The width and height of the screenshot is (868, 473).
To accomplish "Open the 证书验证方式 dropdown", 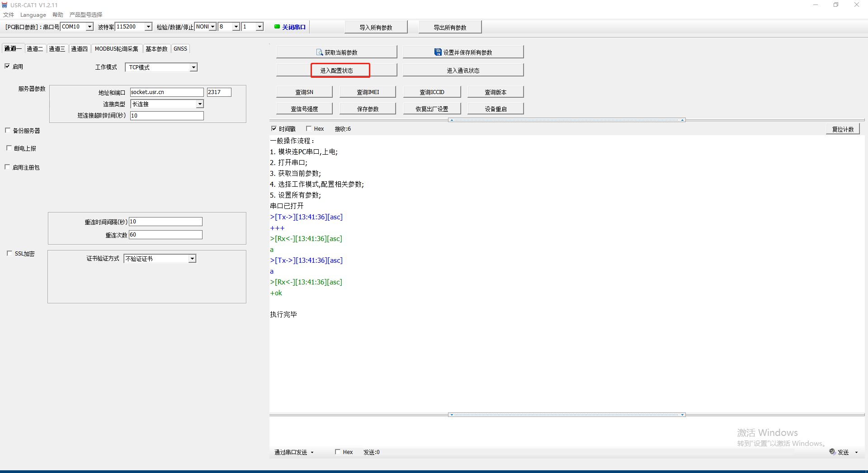I will click(x=192, y=259).
